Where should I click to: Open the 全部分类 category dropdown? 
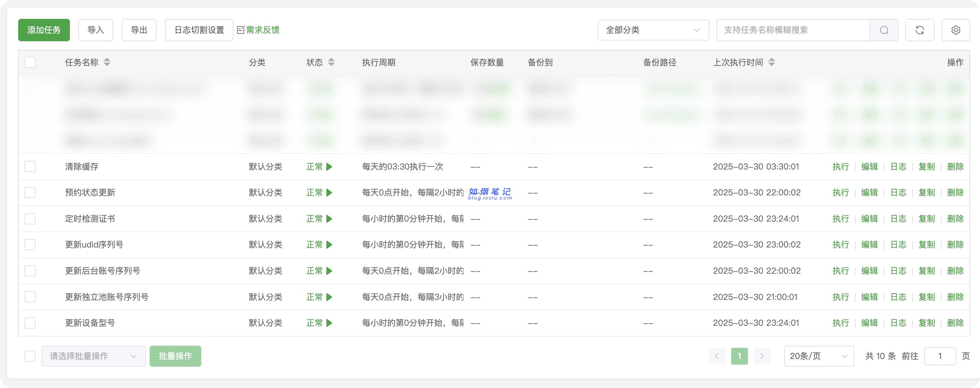[653, 30]
